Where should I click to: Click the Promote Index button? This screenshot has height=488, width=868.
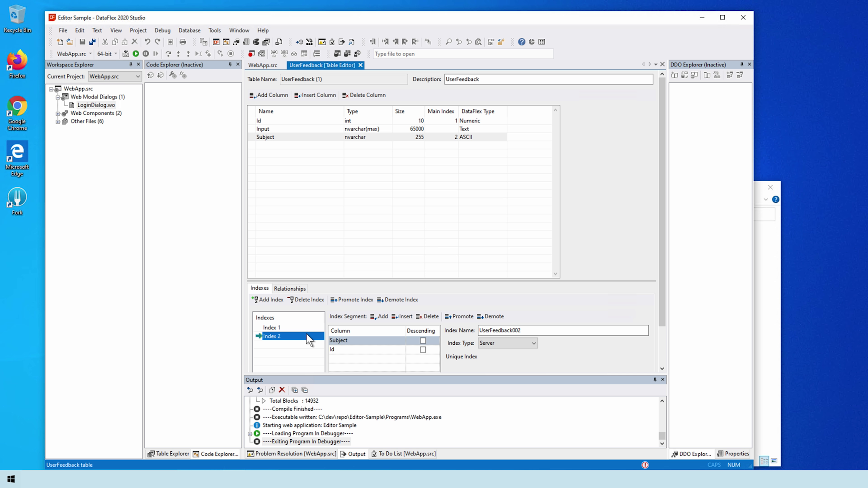click(x=352, y=300)
